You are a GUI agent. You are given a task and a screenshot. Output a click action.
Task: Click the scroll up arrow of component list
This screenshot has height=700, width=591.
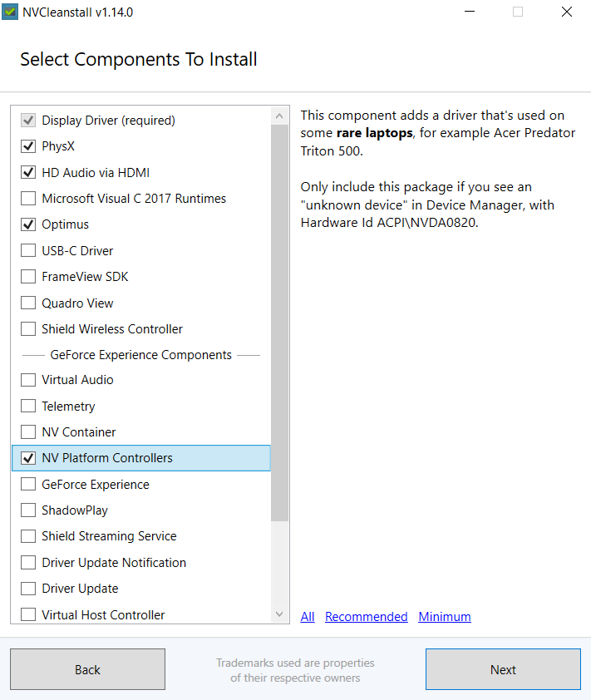click(279, 116)
